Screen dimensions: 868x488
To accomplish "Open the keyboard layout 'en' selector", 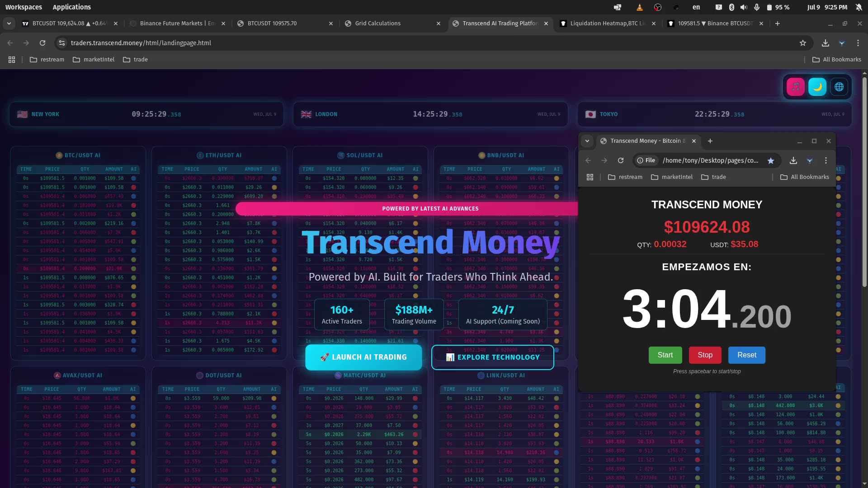I will (696, 7).
